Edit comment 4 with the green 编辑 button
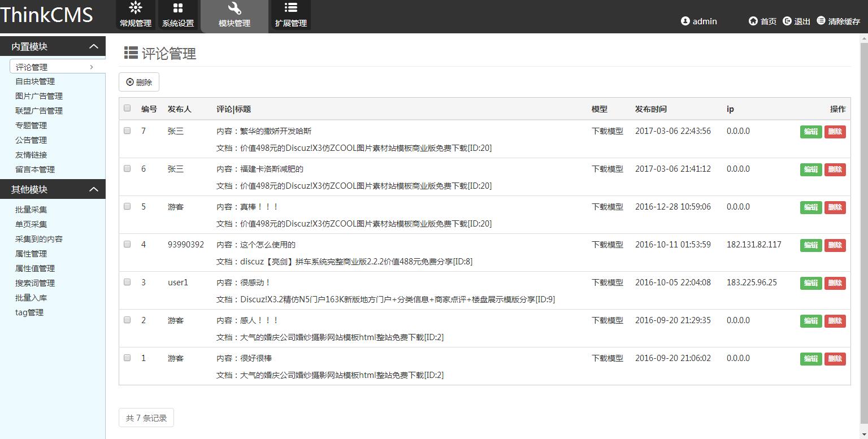The height and width of the screenshot is (439, 868). click(810, 245)
